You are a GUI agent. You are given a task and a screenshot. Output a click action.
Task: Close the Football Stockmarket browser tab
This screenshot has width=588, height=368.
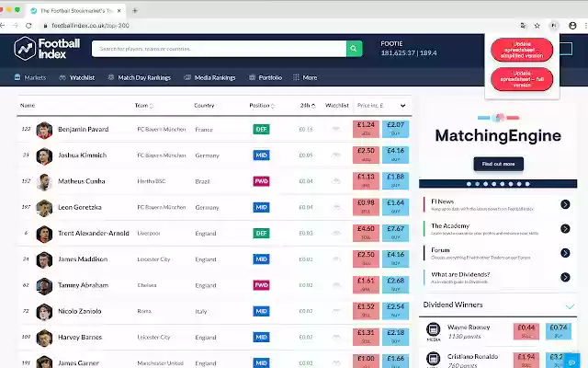click(119, 11)
